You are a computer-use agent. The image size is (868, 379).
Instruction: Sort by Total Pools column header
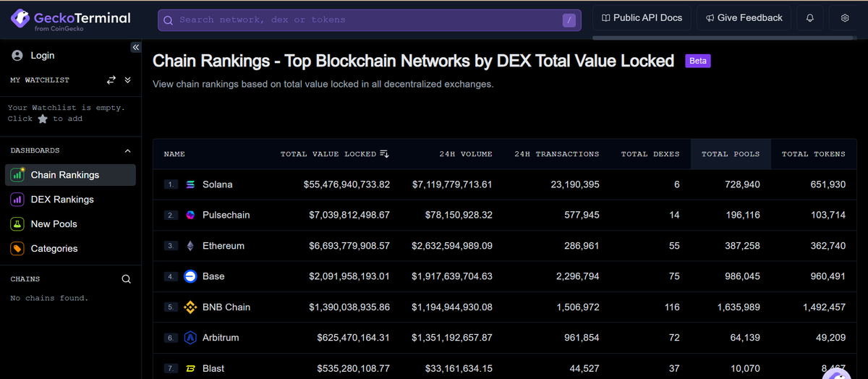[731, 154]
